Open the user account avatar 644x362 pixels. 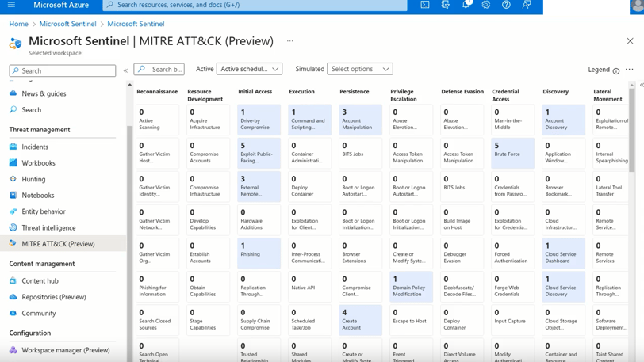coord(637,6)
